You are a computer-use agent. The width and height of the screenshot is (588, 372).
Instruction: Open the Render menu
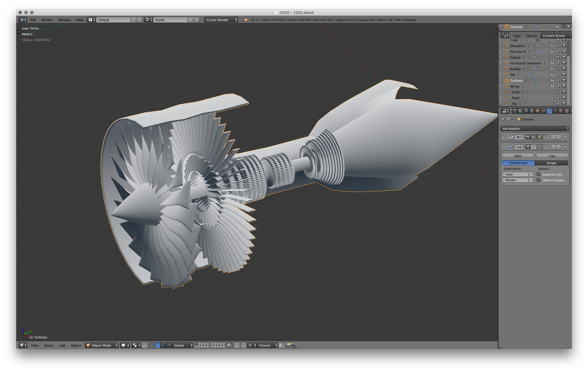click(47, 20)
